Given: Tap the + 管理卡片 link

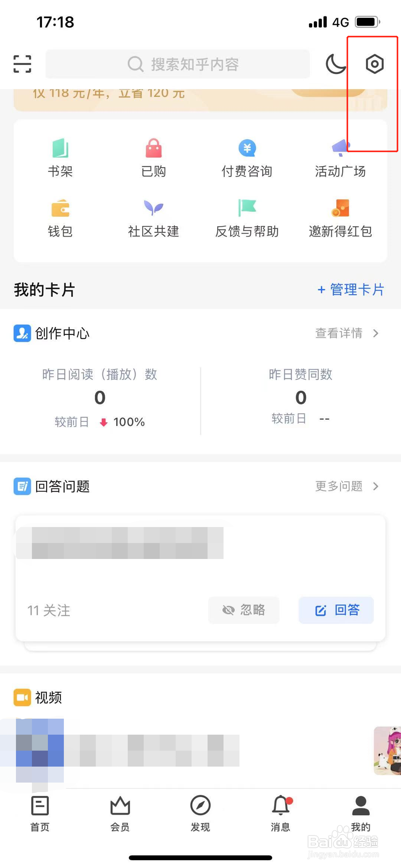Looking at the screenshot, I should (351, 290).
